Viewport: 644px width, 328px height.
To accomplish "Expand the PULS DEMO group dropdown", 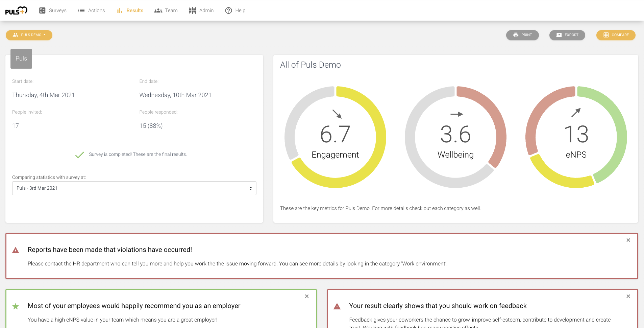I will 29,35.
